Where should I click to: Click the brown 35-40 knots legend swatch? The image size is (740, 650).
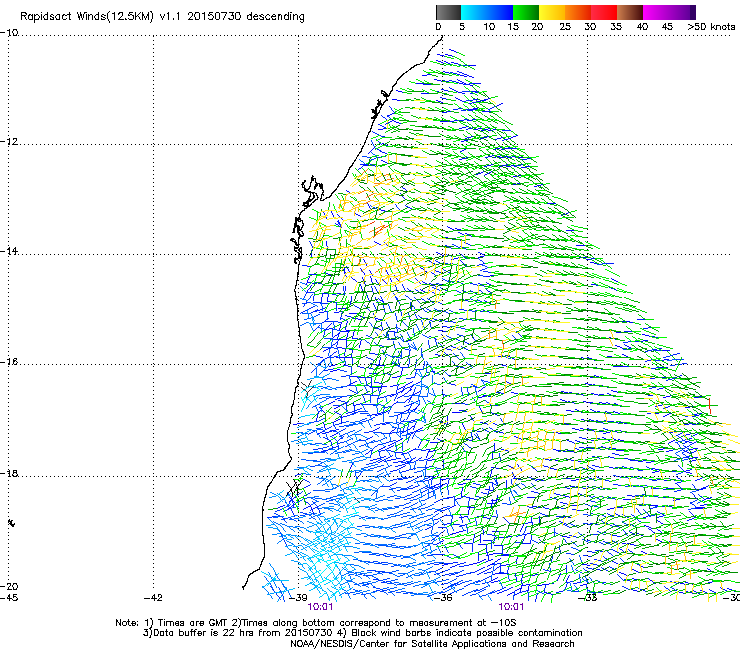pos(630,12)
